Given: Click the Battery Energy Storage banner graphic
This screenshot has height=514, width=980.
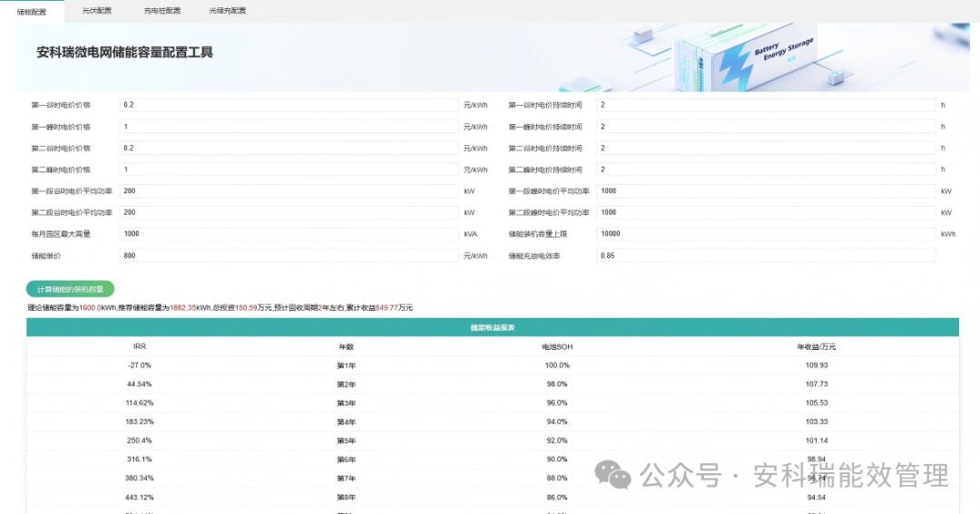Looking at the screenshot, I should (x=767, y=58).
